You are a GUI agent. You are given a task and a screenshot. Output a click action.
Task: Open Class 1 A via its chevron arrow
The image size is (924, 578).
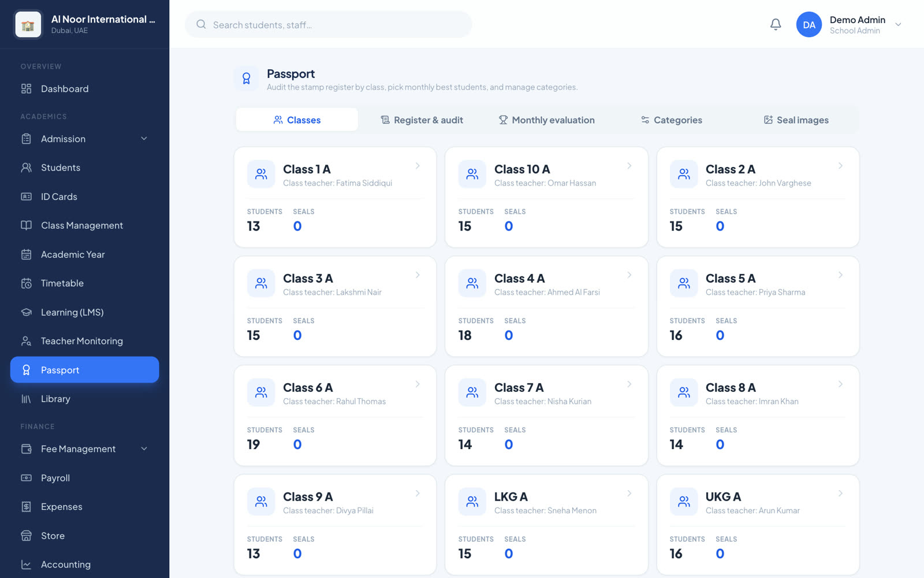418,166
